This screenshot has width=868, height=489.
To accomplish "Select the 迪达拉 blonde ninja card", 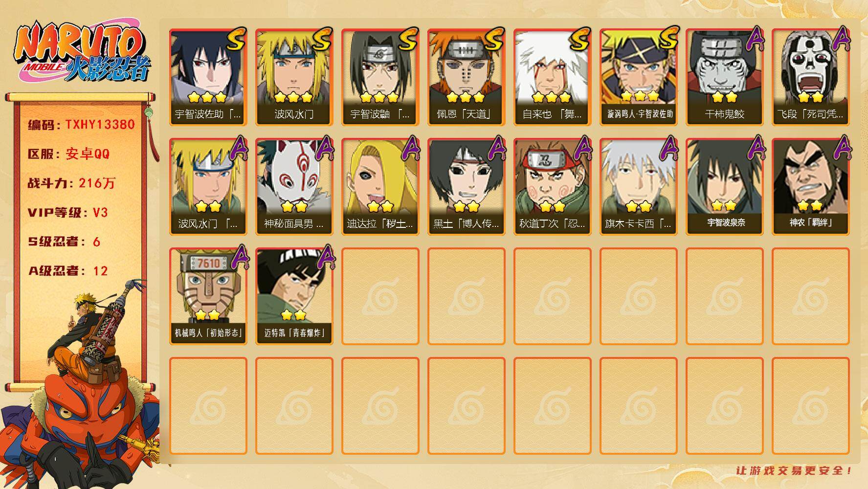I will click(380, 187).
